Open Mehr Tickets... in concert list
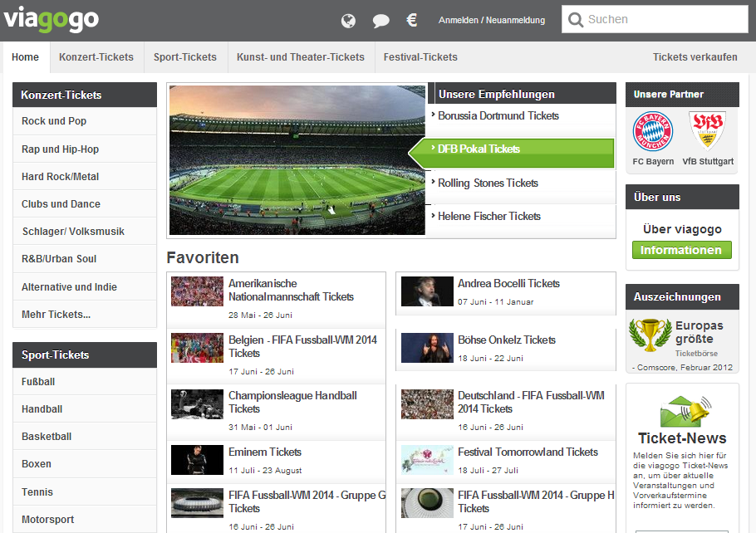The height and width of the screenshot is (533, 756). click(x=85, y=314)
